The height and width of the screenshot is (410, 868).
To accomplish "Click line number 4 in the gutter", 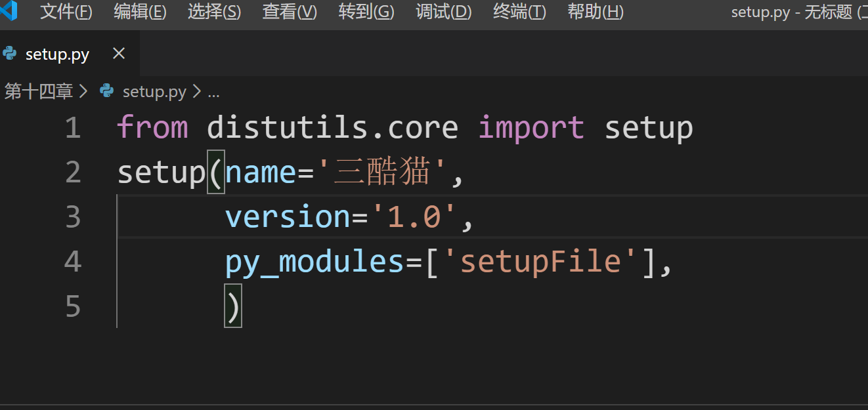I will point(73,262).
